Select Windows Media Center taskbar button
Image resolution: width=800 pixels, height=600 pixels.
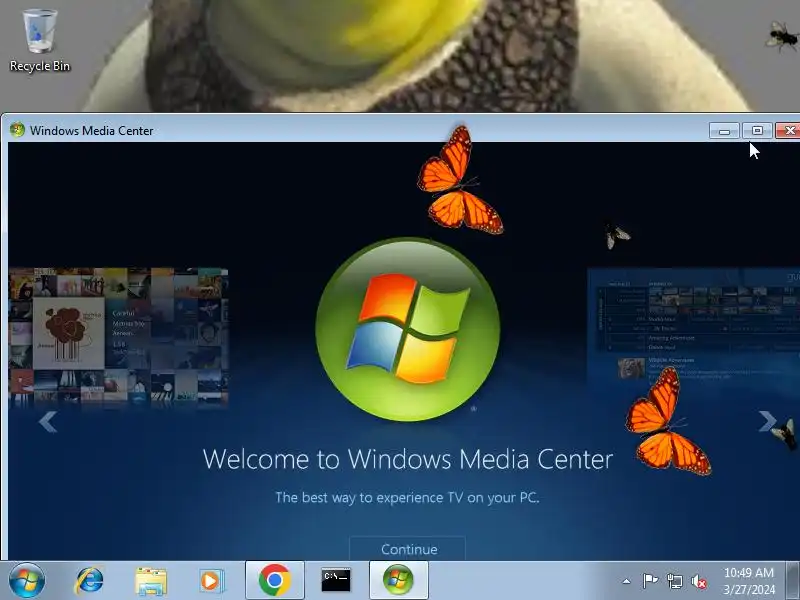tap(398, 580)
